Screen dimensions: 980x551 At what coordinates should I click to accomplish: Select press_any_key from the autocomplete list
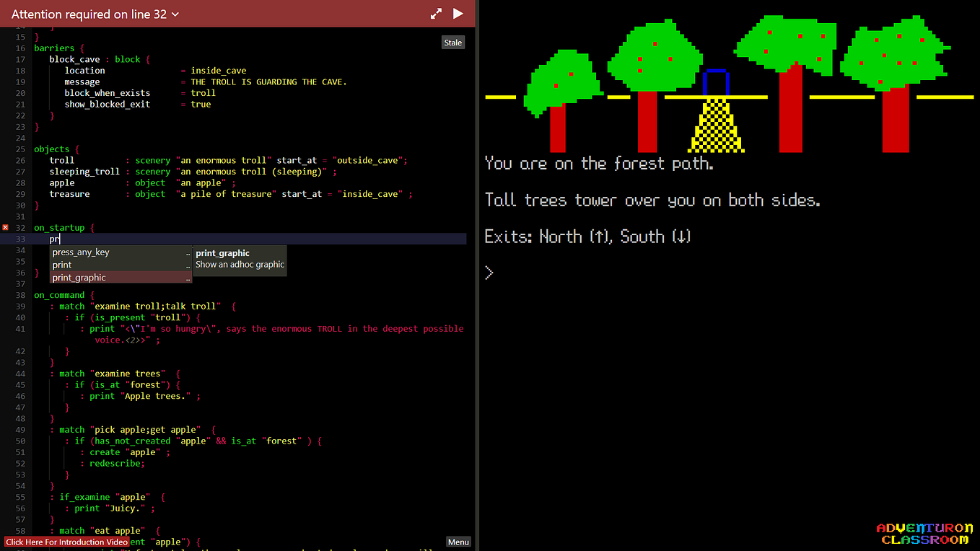click(x=81, y=252)
